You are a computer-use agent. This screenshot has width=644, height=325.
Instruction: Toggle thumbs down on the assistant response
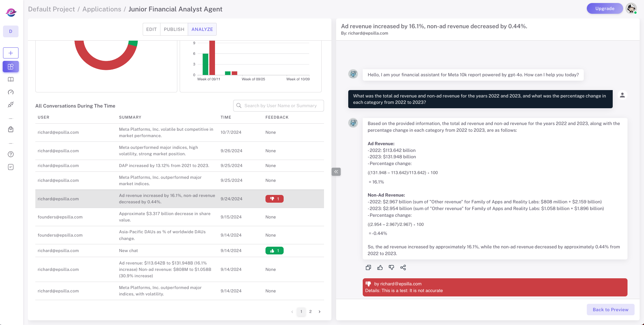[391, 268]
